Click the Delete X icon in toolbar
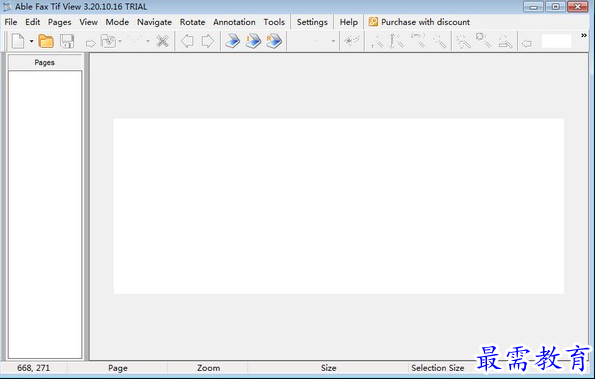 (x=162, y=41)
